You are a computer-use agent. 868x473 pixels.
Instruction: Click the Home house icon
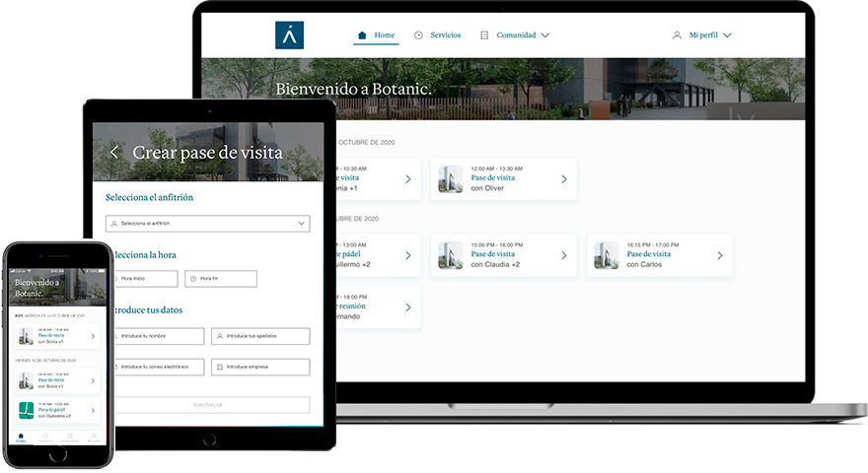[x=362, y=35]
